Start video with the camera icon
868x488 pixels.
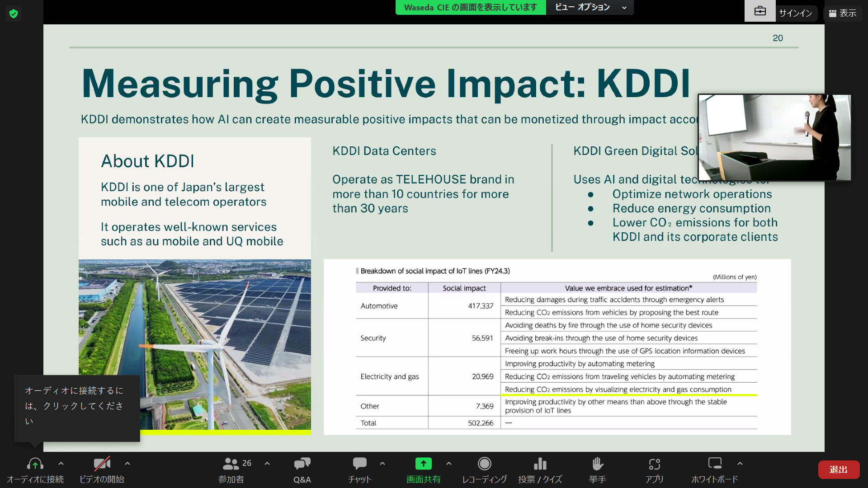point(102,464)
